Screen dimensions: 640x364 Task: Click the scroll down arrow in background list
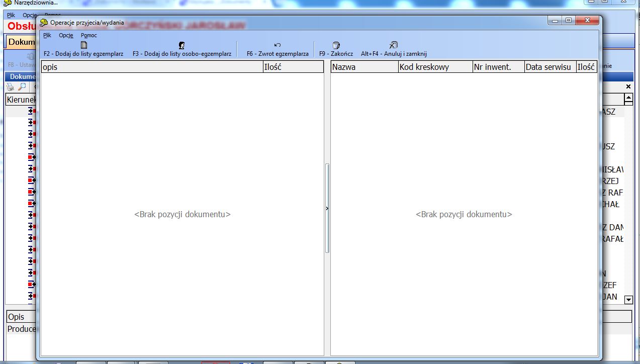pyautogui.click(x=628, y=300)
